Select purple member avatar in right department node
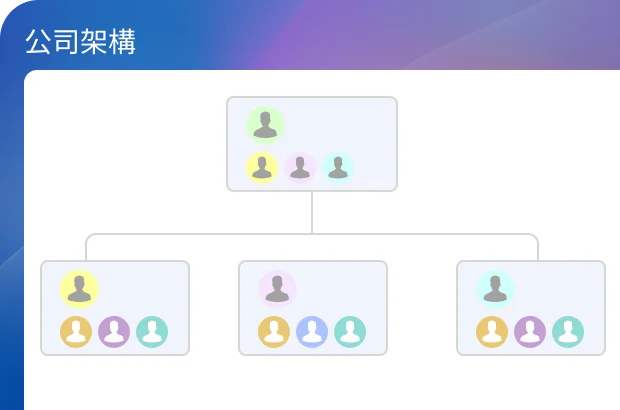Image resolution: width=620 pixels, height=410 pixels. click(530, 332)
